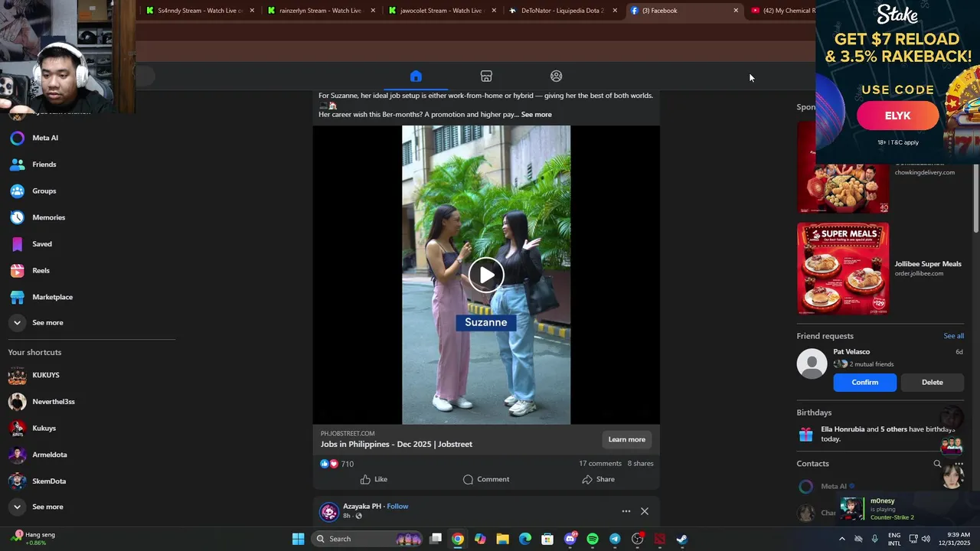Switch to rainzerlyn Stream browser tab
The width and height of the screenshot is (980, 551).
[x=322, y=11]
